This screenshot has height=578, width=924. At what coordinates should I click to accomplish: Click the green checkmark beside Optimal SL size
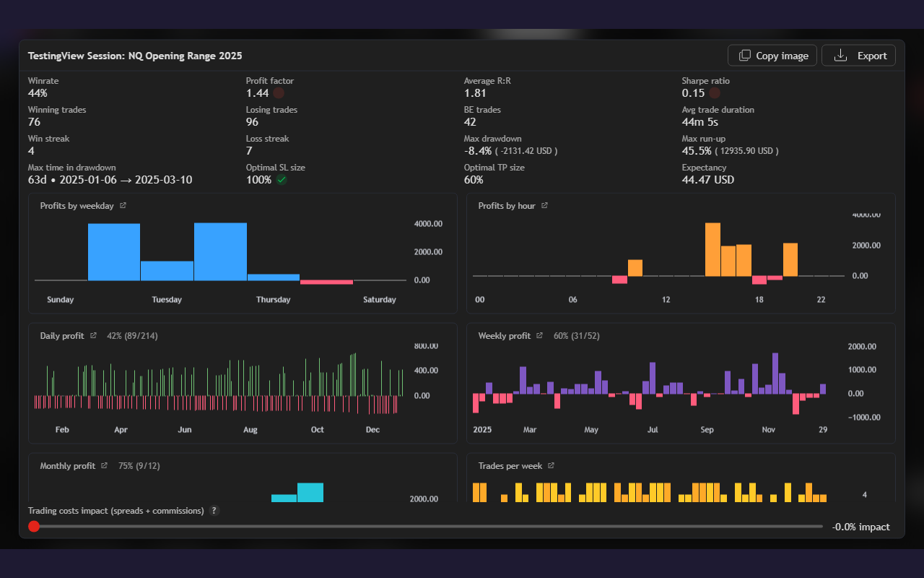click(x=282, y=180)
